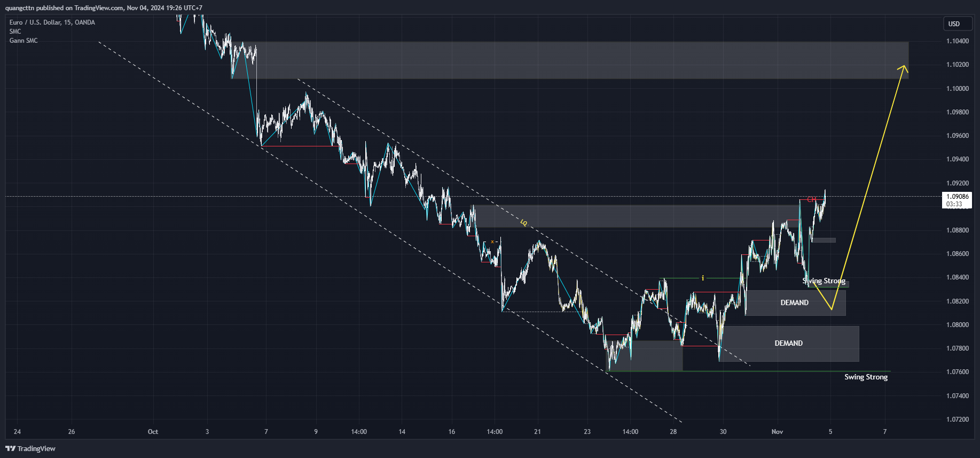The image size is (980, 458).
Task: Click the 26 date on time axis
Action: pos(72,432)
